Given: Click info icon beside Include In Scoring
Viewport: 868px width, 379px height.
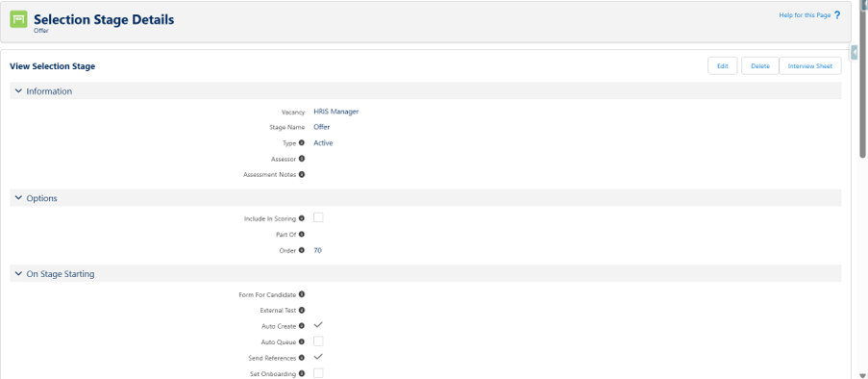Looking at the screenshot, I should tap(302, 218).
